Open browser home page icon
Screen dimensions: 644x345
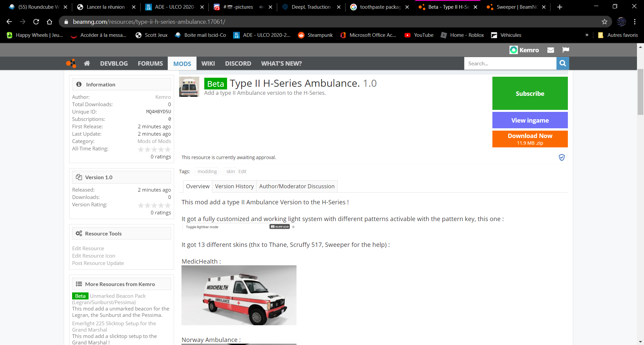coord(49,22)
